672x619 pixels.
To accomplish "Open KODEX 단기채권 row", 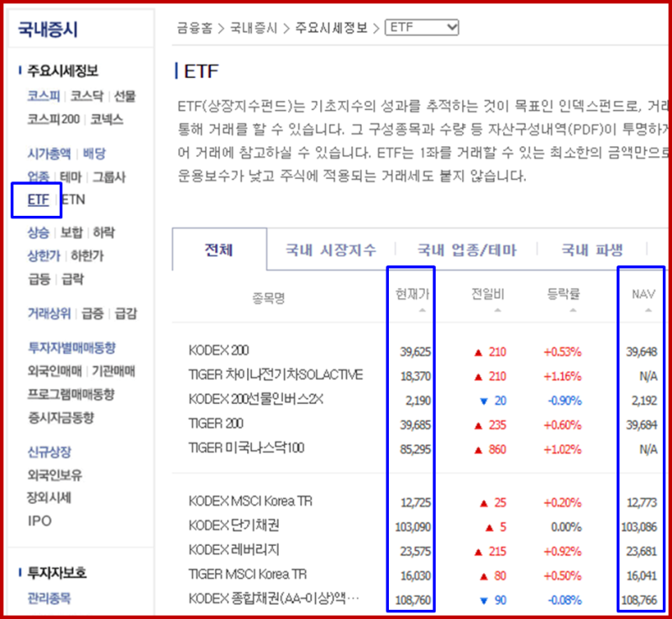I will [x=234, y=525].
